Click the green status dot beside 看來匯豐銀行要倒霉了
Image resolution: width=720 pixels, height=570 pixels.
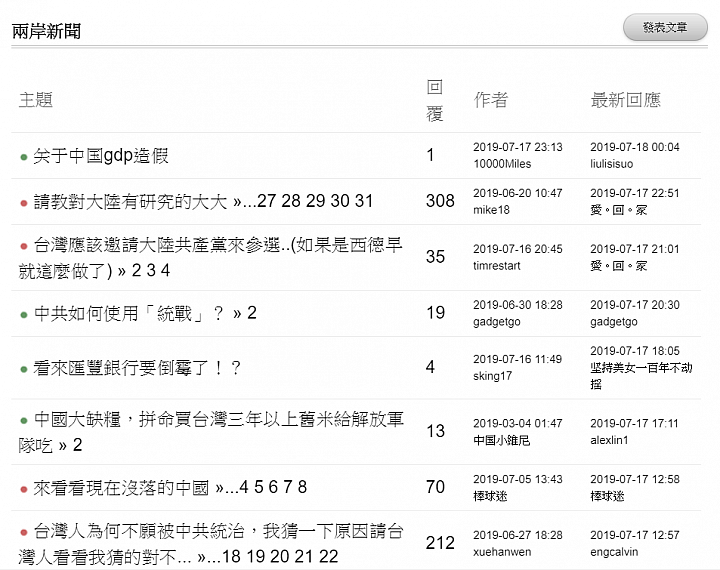pyautogui.click(x=24, y=369)
